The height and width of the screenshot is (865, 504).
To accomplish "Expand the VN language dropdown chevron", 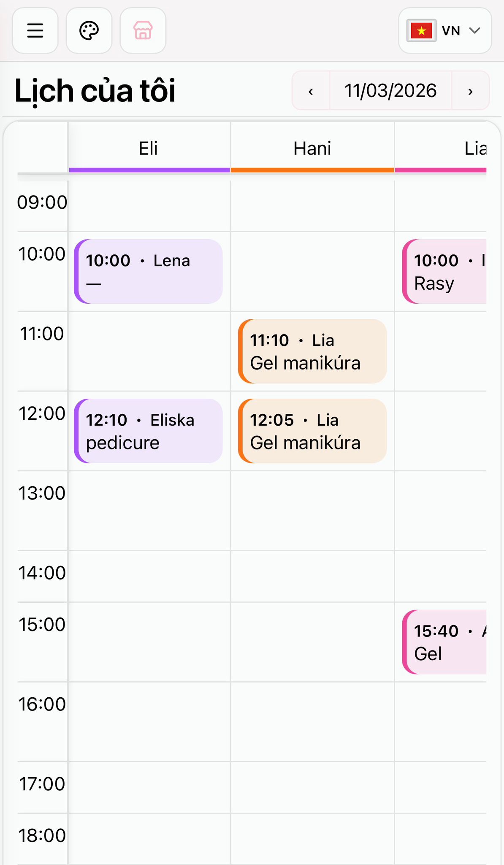I will pyautogui.click(x=475, y=30).
